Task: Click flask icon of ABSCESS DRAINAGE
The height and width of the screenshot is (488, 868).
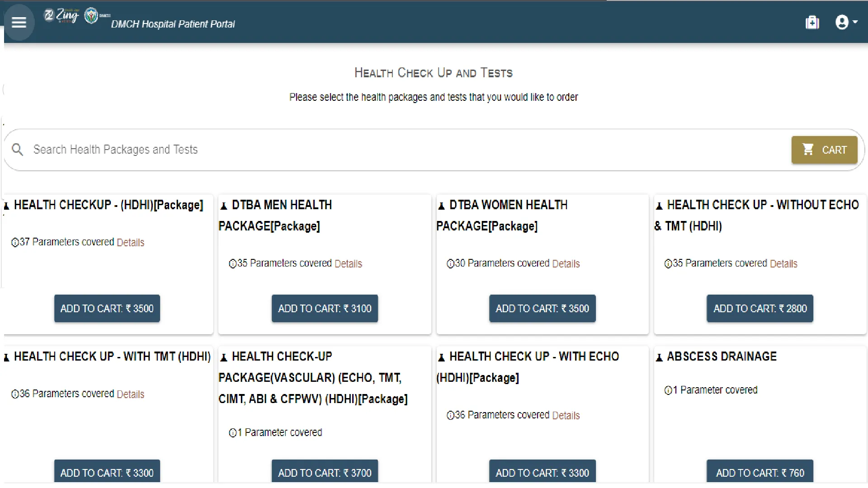Action: tap(660, 358)
